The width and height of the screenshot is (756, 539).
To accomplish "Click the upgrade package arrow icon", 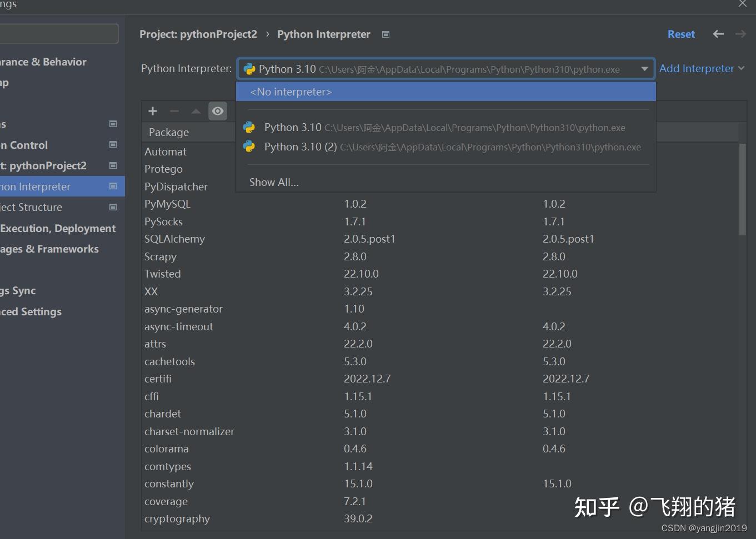I will pos(196,111).
